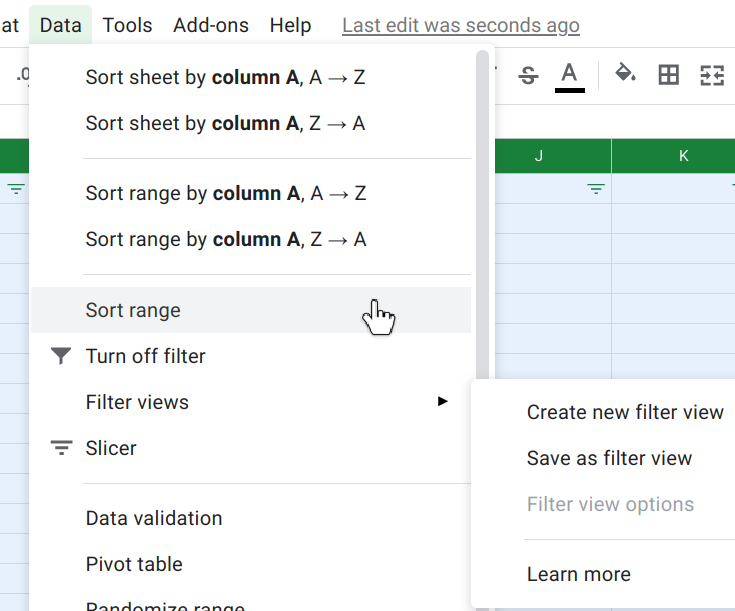Open the Data menu
The height and width of the screenshot is (611, 735).
point(60,25)
